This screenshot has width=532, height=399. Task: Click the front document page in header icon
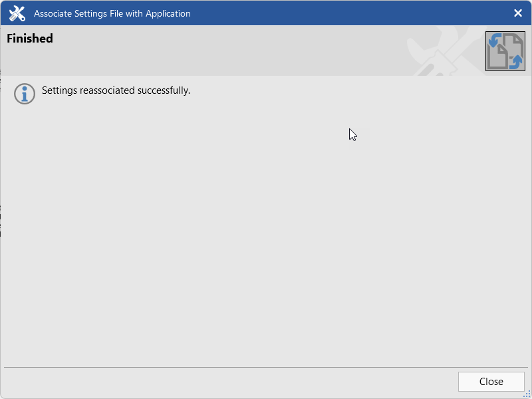[x=500, y=58]
